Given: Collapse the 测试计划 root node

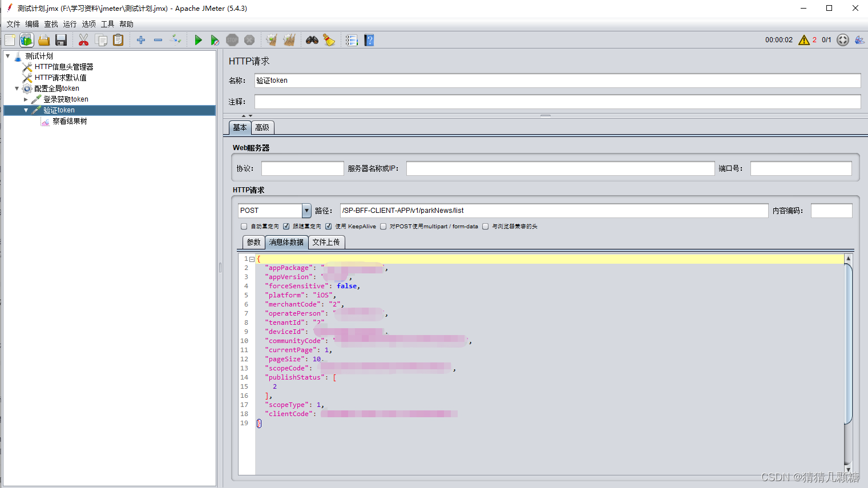Looking at the screenshot, I should point(7,56).
